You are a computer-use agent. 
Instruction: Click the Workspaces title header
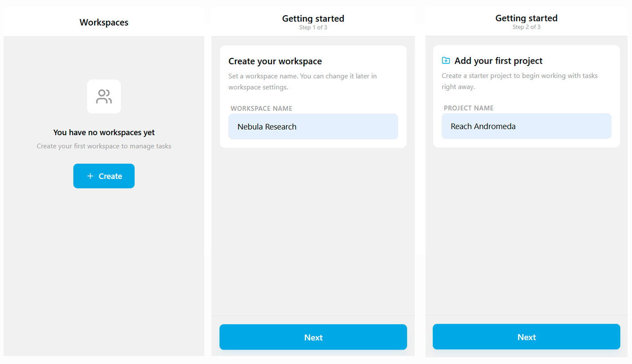point(104,22)
